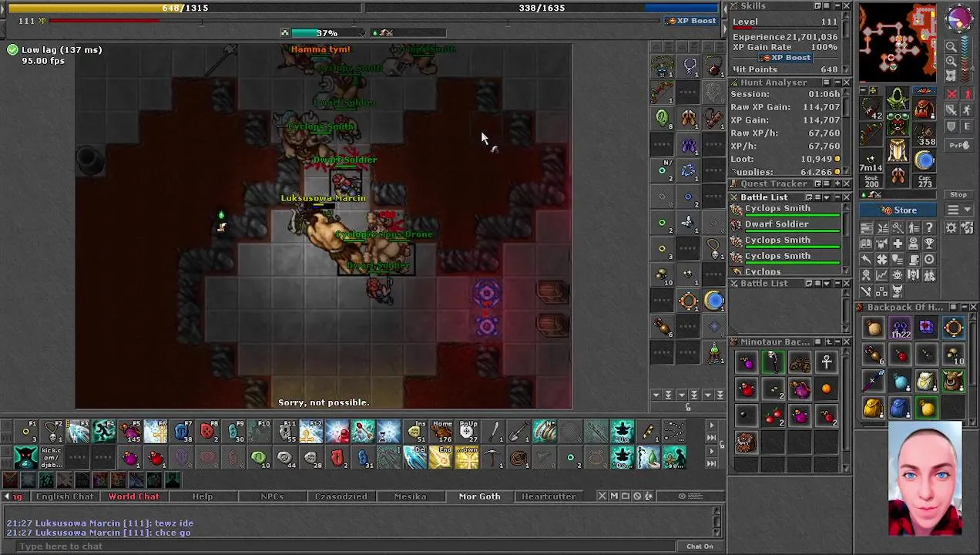The height and width of the screenshot is (555, 980).
Task: Click the boots equipment slot
Action: tap(898, 175)
